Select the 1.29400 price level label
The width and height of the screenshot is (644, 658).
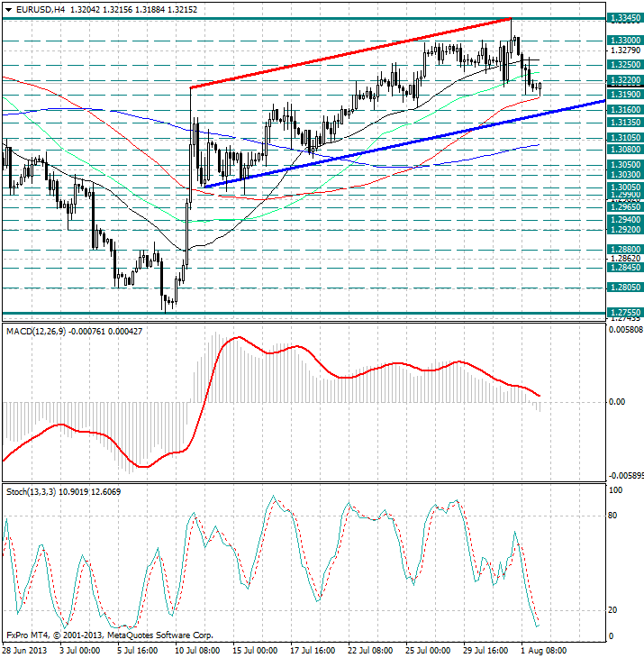pos(625,220)
